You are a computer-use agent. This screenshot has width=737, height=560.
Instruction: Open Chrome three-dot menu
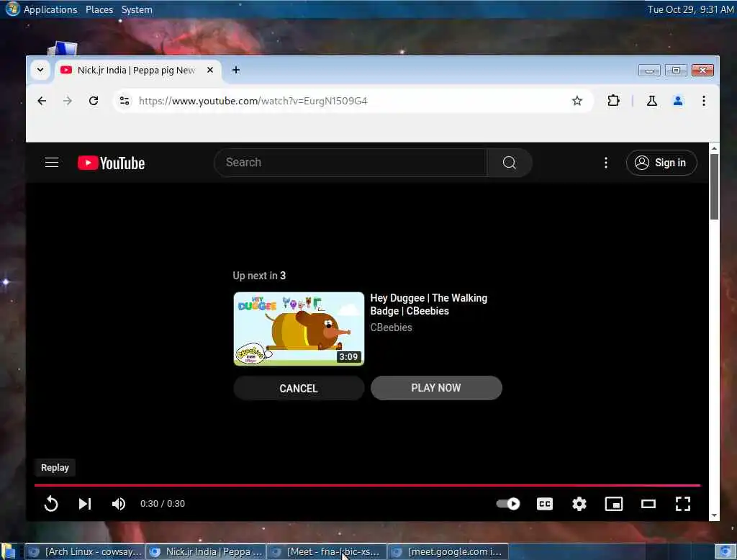click(x=704, y=101)
